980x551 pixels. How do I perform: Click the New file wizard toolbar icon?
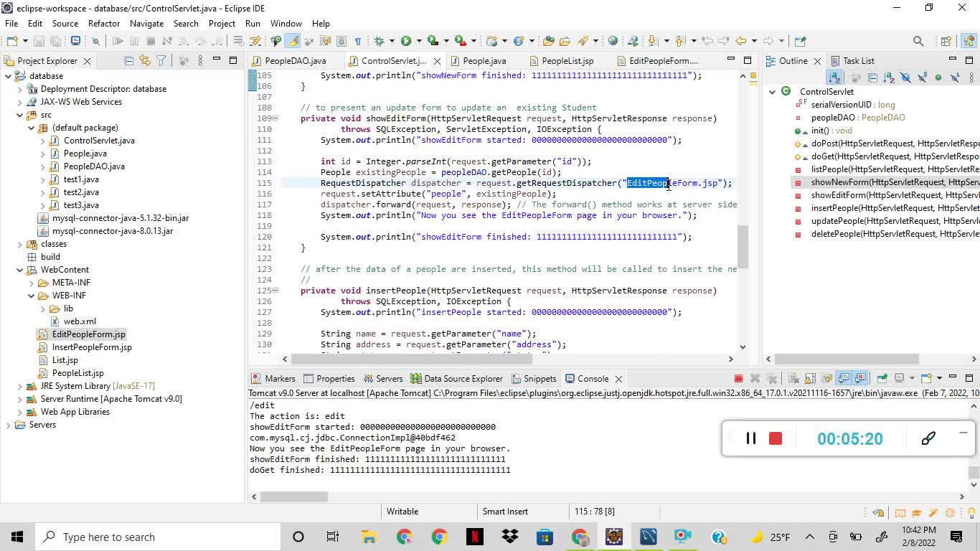click(12, 41)
